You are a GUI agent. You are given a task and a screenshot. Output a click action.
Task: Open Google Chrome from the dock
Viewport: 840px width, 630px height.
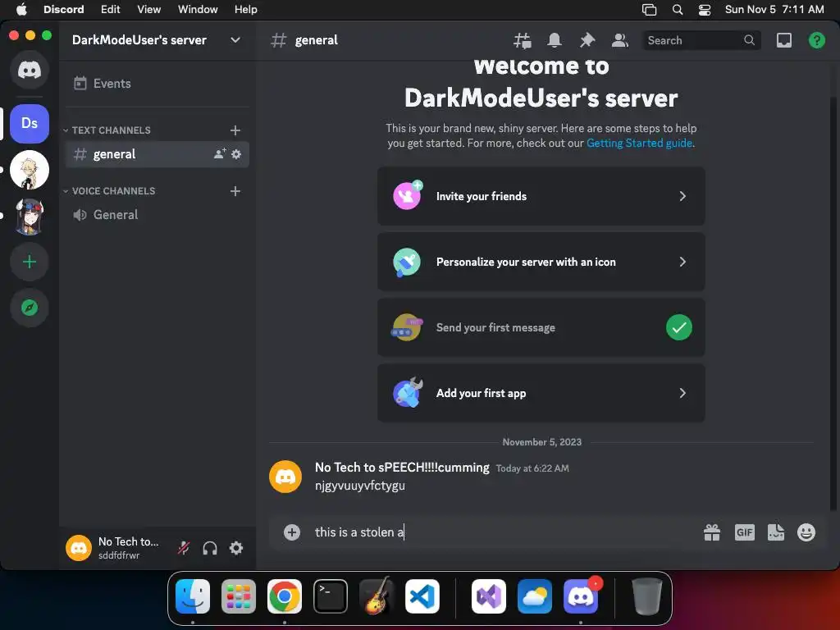click(285, 596)
